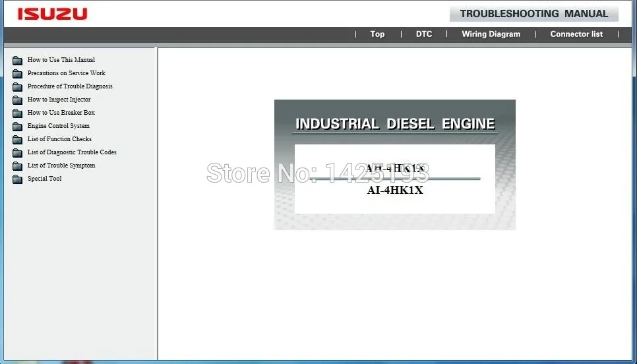Click the AI-4HK1X engine model text
This screenshot has height=364, width=637.
(395, 190)
